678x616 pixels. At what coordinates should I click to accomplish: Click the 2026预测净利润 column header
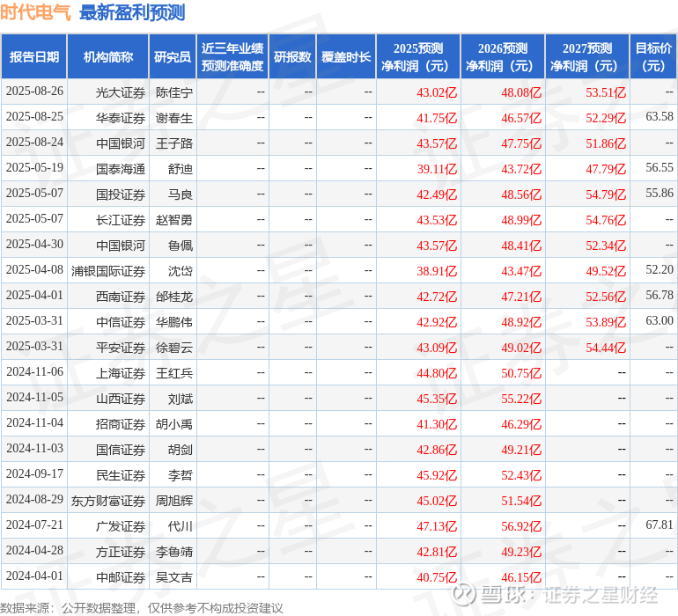[x=503, y=56]
